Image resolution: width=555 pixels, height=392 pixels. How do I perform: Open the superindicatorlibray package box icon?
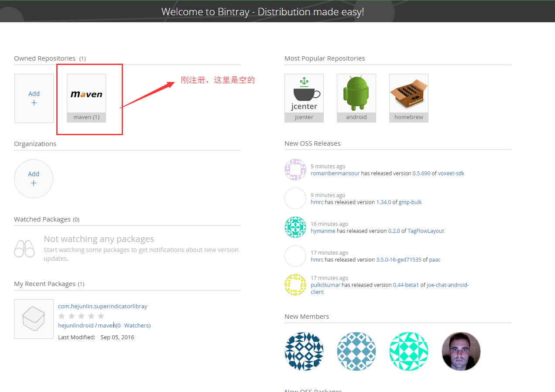(x=34, y=319)
